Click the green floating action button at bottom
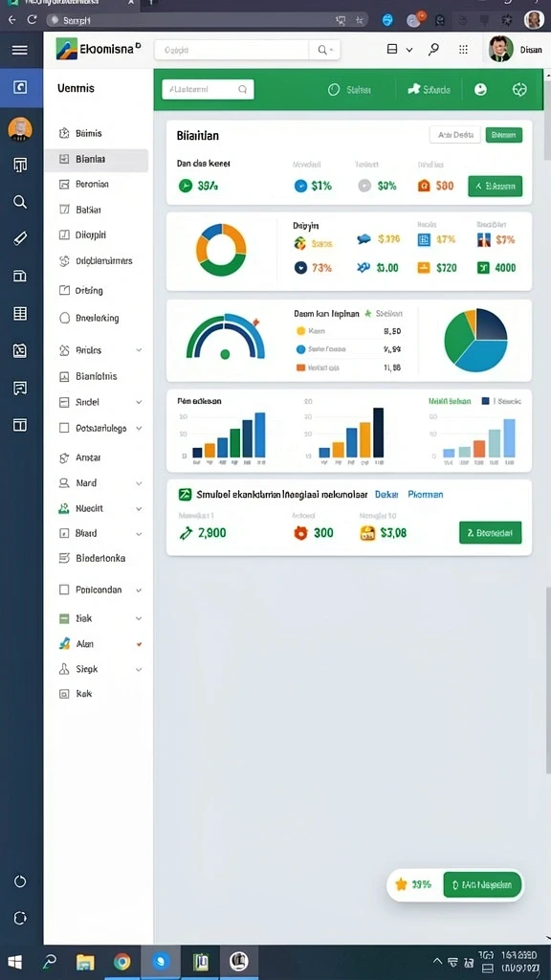The image size is (551, 980). (482, 884)
